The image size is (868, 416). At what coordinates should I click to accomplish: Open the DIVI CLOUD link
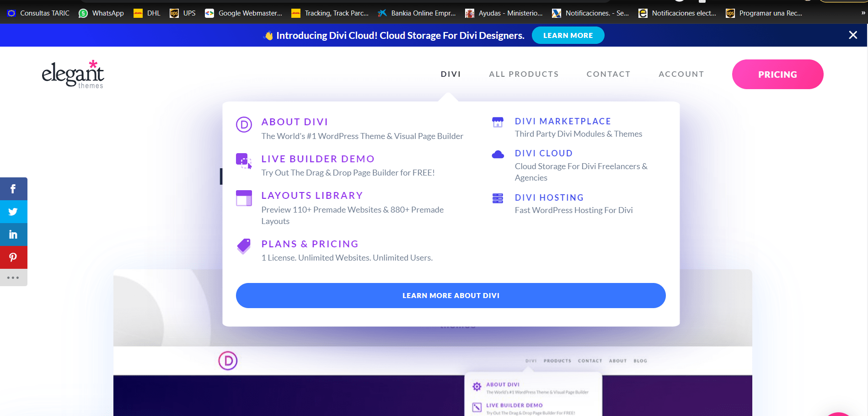click(x=543, y=153)
